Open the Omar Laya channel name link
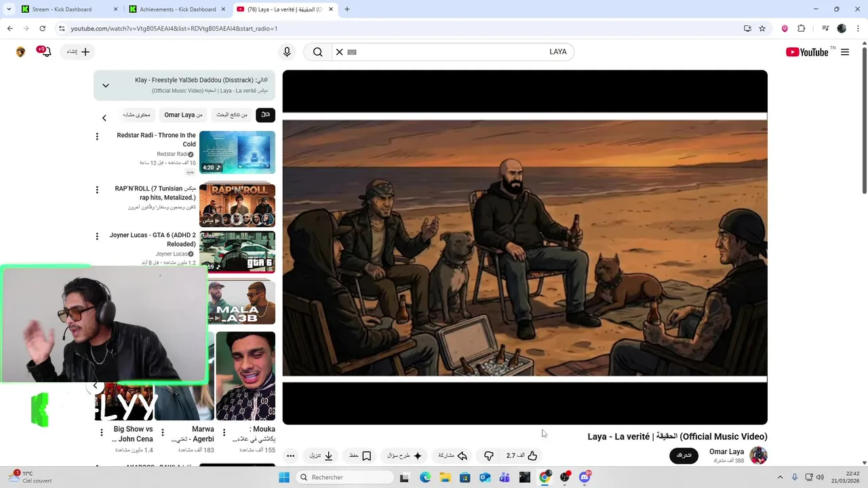Image resolution: width=868 pixels, height=488 pixels. click(726, 451)
